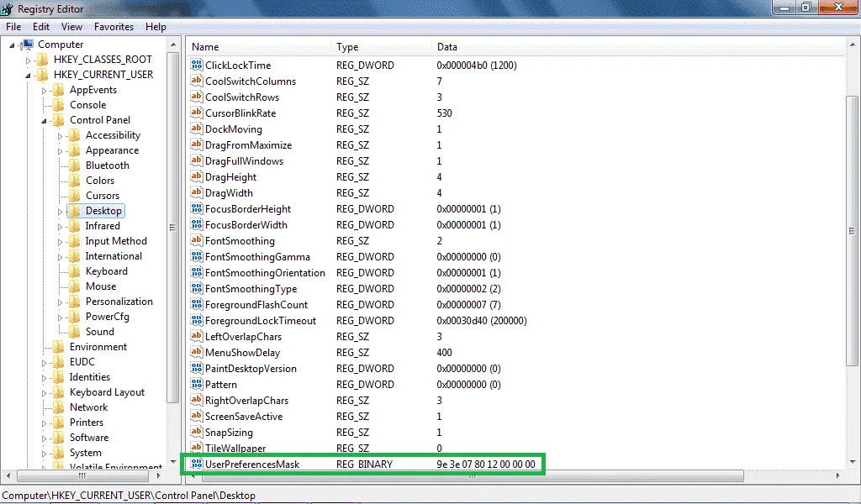The width and height of the screenshot is (861, 504).
Task: Expand the Printers key arrow
Action: (44, 423)
